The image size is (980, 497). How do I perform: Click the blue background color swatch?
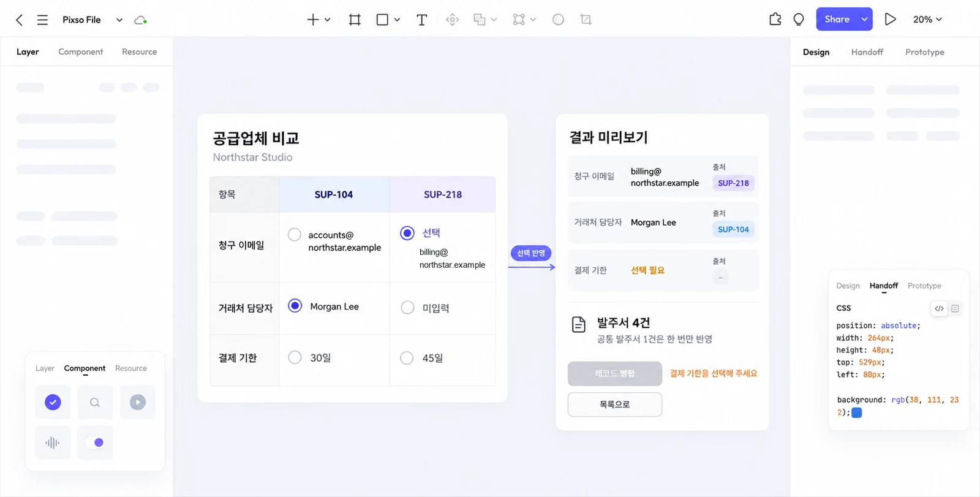point(857,413)
